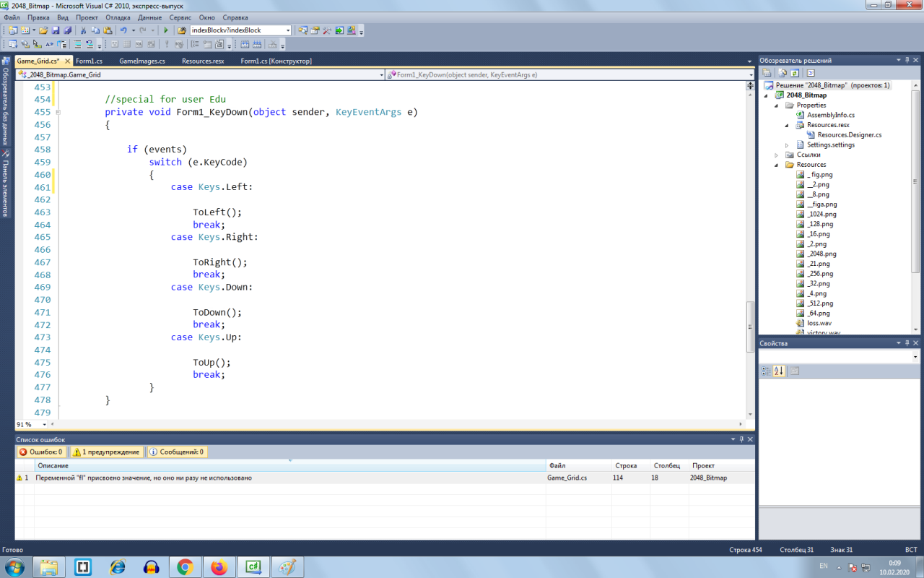The height and width of the screenshot is (578, 924).
Task: Expand the Settings.settings tree node
Action: [x=788, y=144]
